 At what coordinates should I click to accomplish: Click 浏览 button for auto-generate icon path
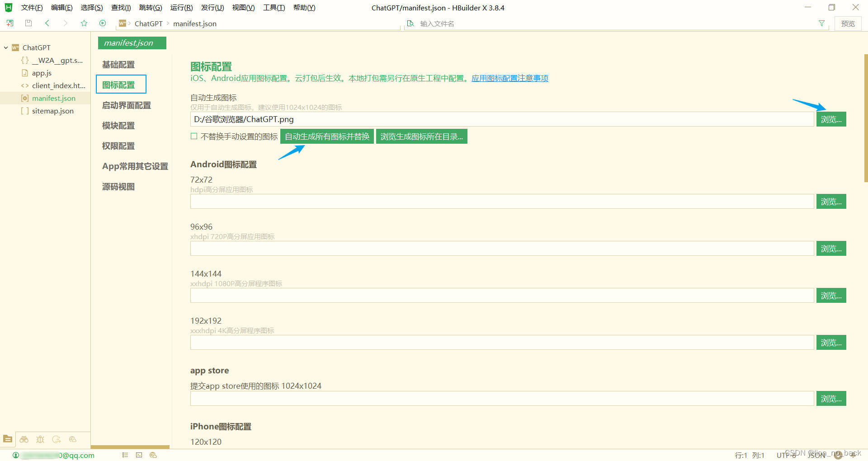[831, 119]
